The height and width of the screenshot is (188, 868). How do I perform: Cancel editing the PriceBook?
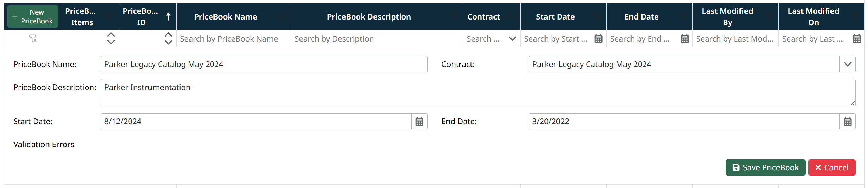pyautogui.click(x=832, y=167)
